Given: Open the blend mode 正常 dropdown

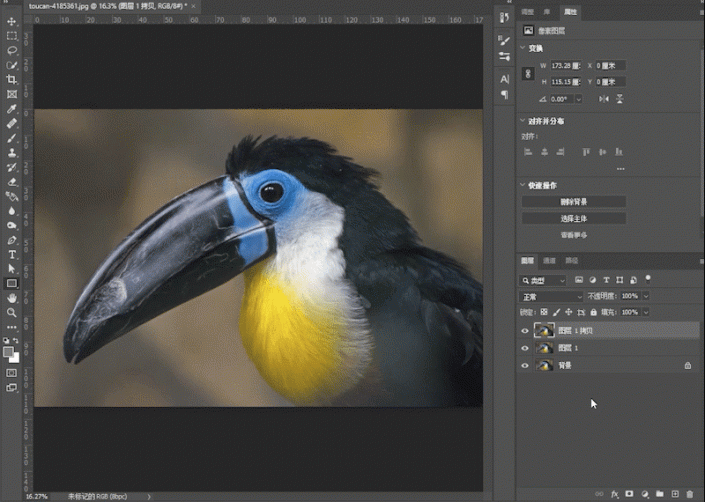Looking at the screenshot, I should click(551, 296).
